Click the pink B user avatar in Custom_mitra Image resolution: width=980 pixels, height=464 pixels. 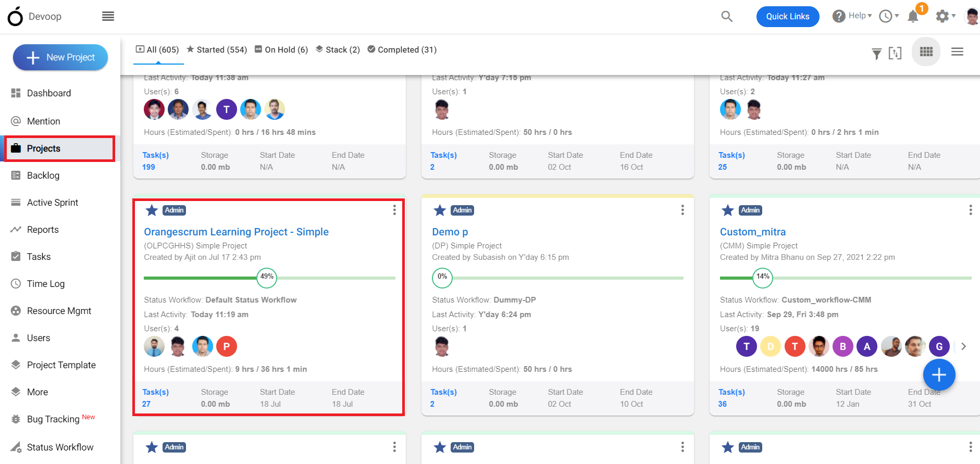pos(843,346)
